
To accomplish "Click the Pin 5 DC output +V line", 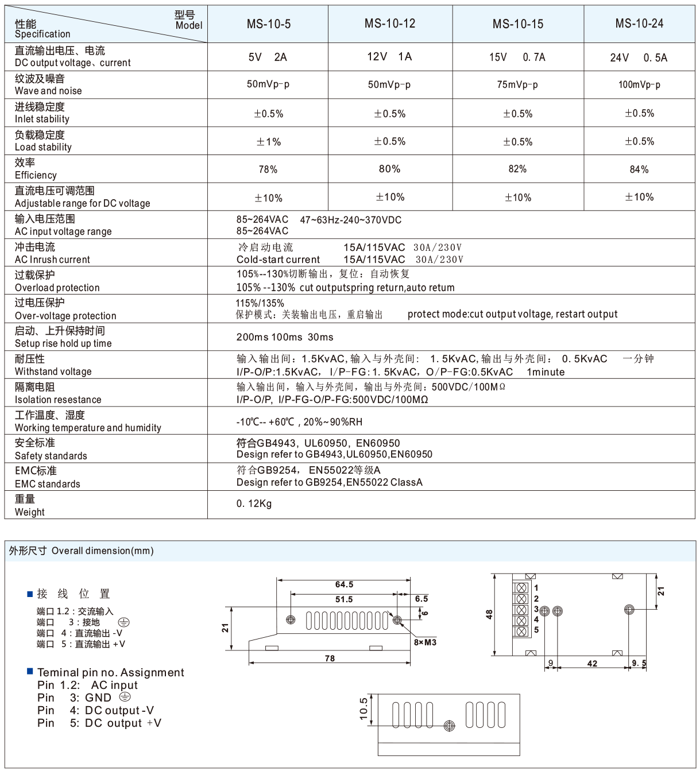I will (99, 723).
